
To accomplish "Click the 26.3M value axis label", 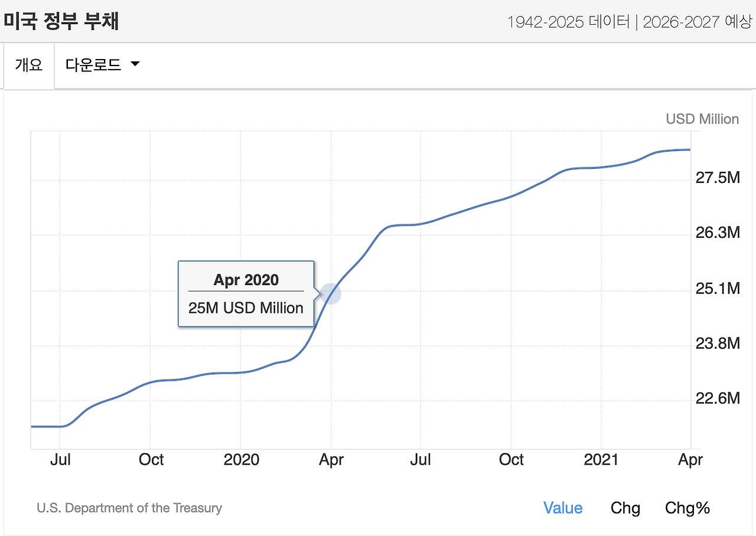I will pos(718,233).
